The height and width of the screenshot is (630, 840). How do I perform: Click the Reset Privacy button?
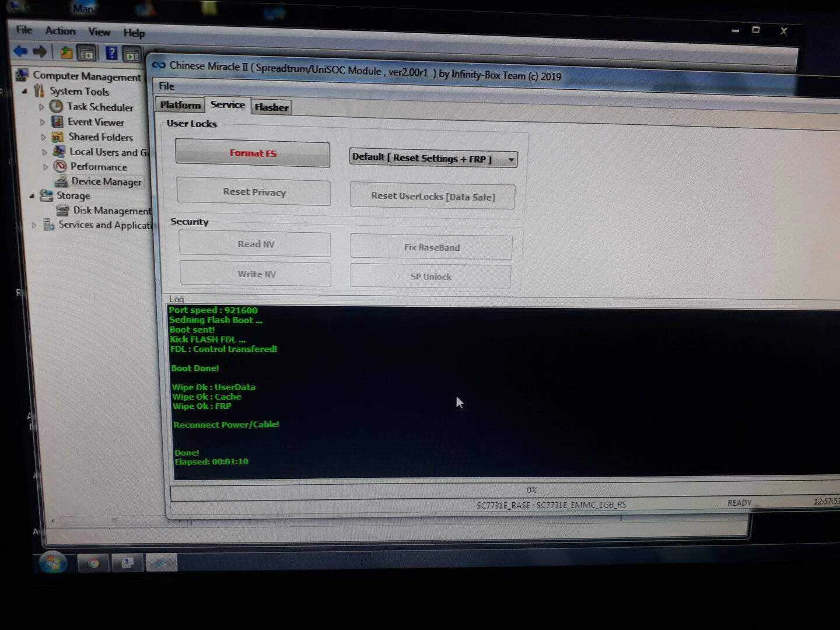coord(254,192)
